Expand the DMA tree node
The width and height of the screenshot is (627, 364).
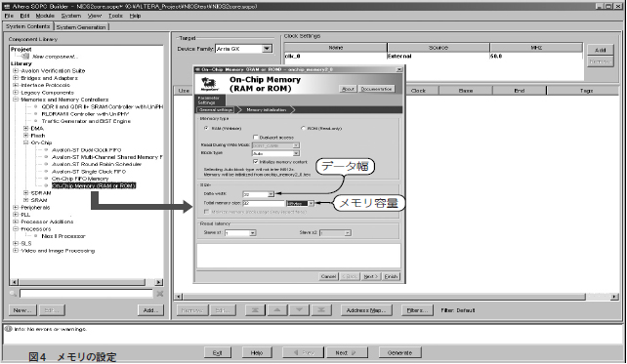click(25, 128)
